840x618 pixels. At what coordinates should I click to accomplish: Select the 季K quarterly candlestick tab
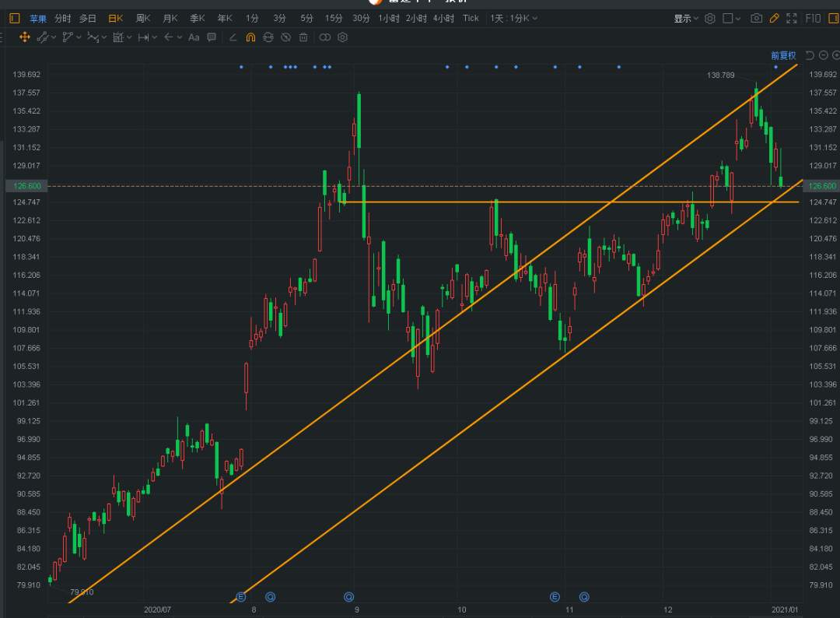[x=198, y=19]
